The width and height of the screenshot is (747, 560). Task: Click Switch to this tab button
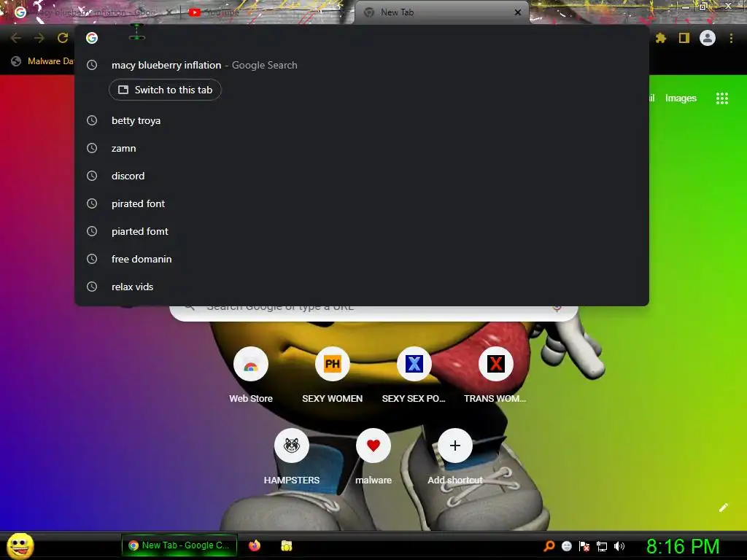tap(165, 90)
